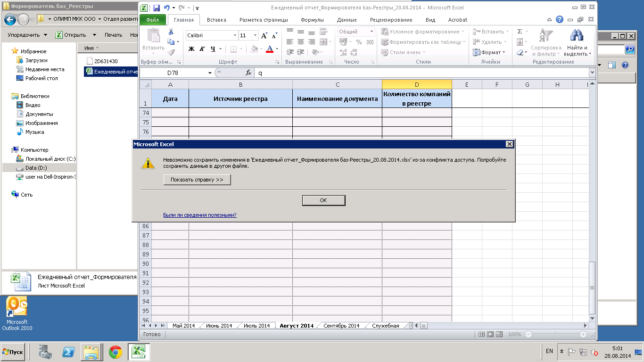The image size is (644, 362).
Task: Open Find and Select binoculars
Action: click(x=577, y=42)
